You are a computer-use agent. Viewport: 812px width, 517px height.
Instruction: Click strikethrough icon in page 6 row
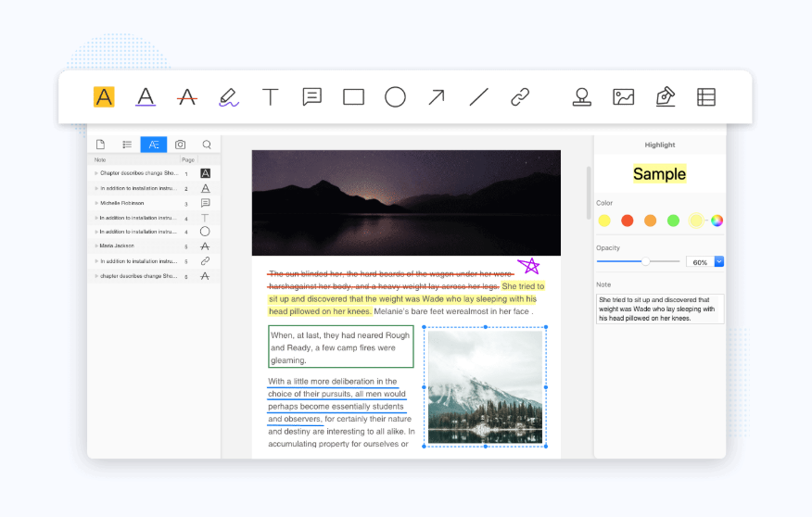pos(205,276)
